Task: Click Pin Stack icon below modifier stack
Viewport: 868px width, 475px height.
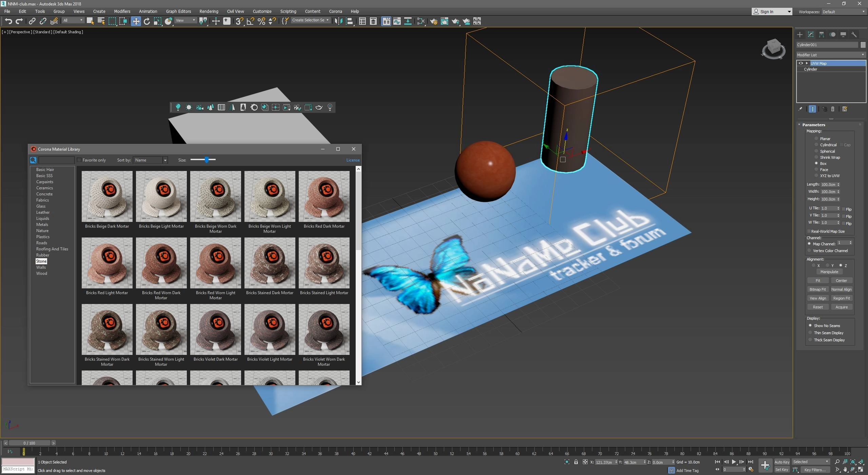Action: point(800,109)
